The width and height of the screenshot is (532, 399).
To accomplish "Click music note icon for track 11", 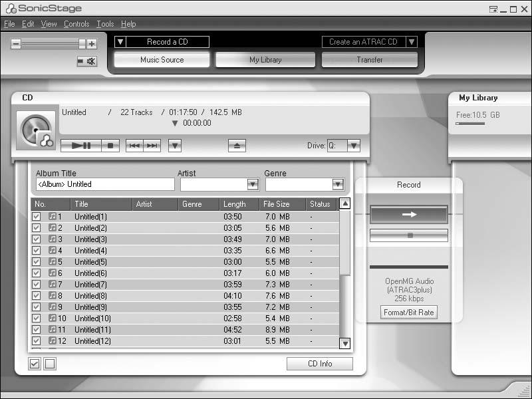I will 53,329.
